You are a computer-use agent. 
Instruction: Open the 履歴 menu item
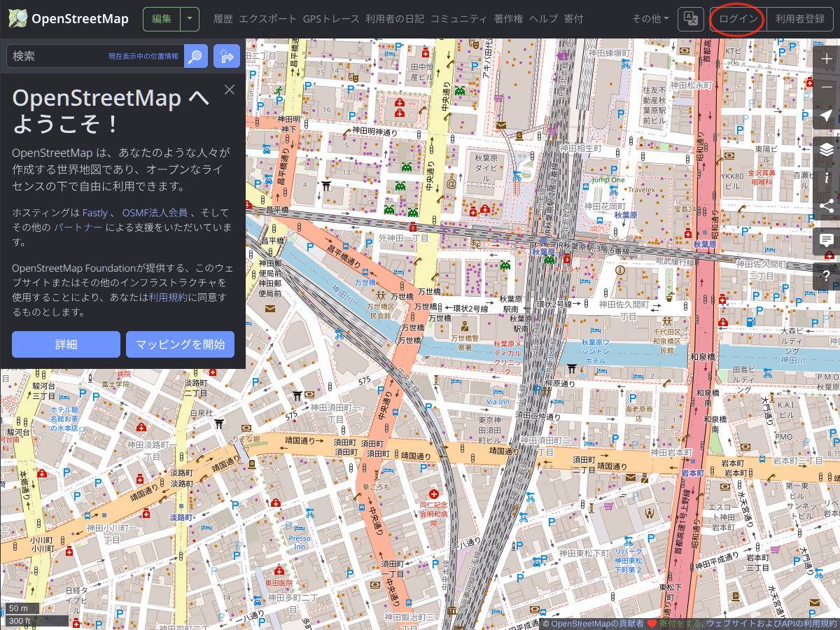[x=223, y=19]
